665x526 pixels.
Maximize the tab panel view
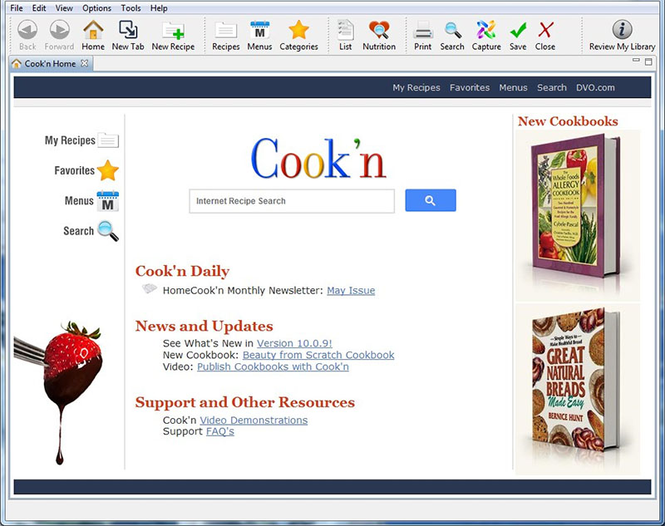(648, 62)
